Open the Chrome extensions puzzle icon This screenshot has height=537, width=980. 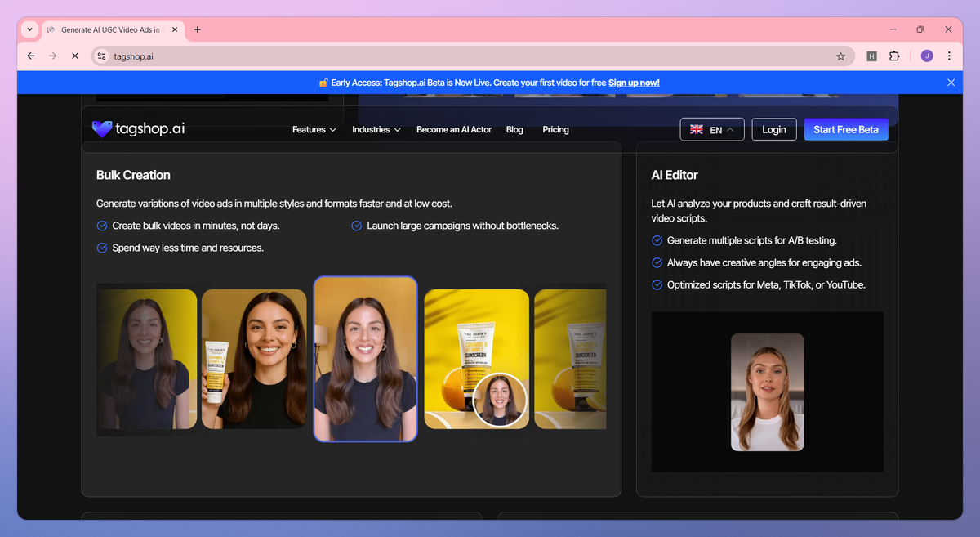pos(894,56)
